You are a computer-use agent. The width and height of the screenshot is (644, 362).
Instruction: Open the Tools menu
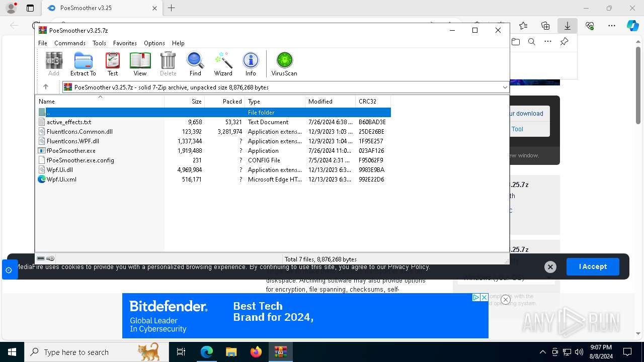pos(99,43)
